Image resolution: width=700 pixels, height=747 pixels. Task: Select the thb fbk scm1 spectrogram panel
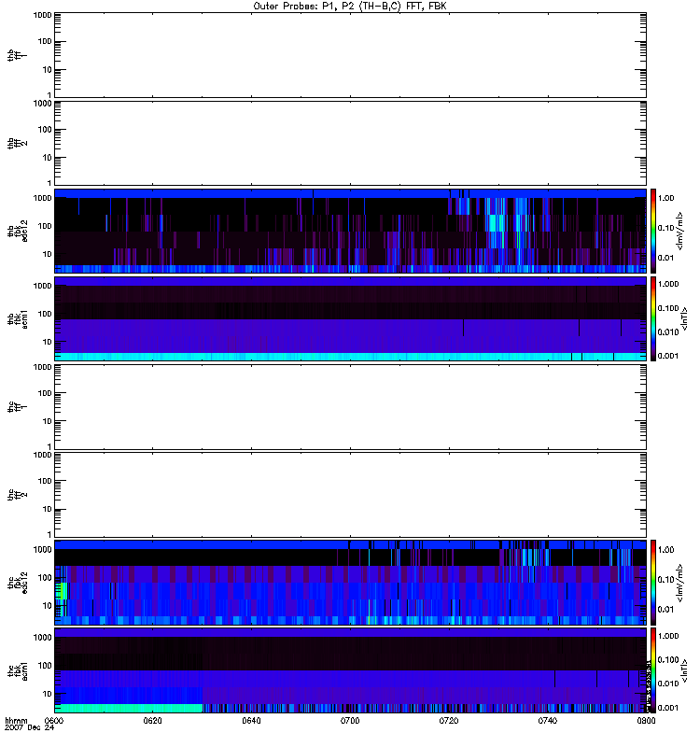tap(350, 318)
